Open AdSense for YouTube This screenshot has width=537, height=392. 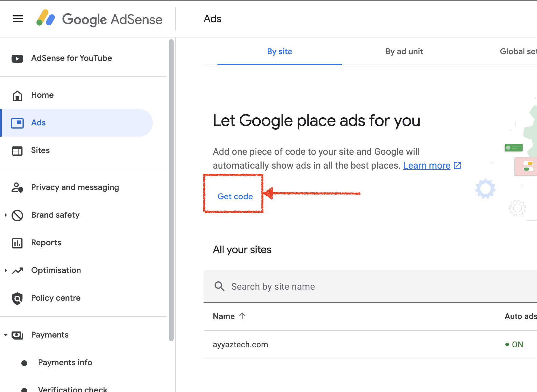[72, 58]
